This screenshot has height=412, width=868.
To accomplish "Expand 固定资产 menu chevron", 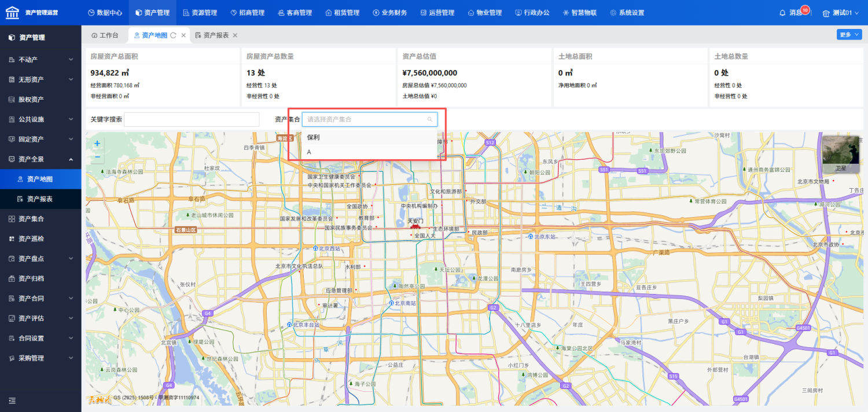I will tap(71, 139).
